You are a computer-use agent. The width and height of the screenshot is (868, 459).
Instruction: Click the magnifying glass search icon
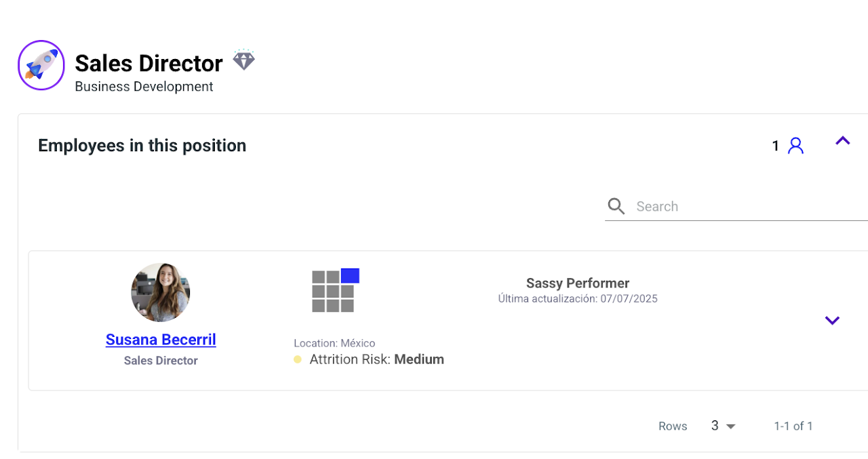[x=616, y=207]
